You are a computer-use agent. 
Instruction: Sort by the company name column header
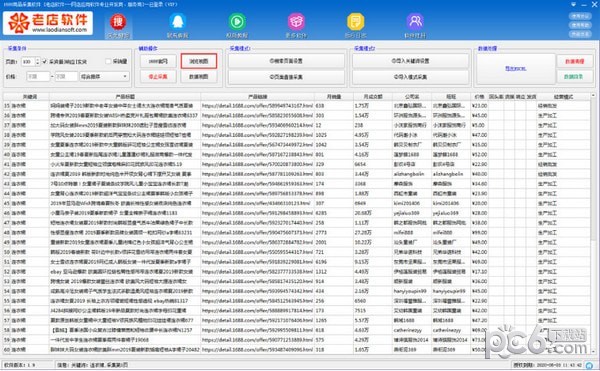point(412,97)
